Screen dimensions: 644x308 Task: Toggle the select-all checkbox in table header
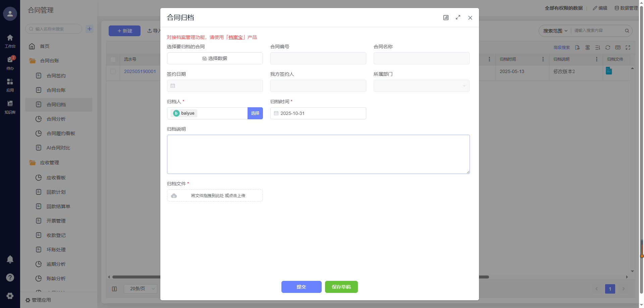coord(113,59)
